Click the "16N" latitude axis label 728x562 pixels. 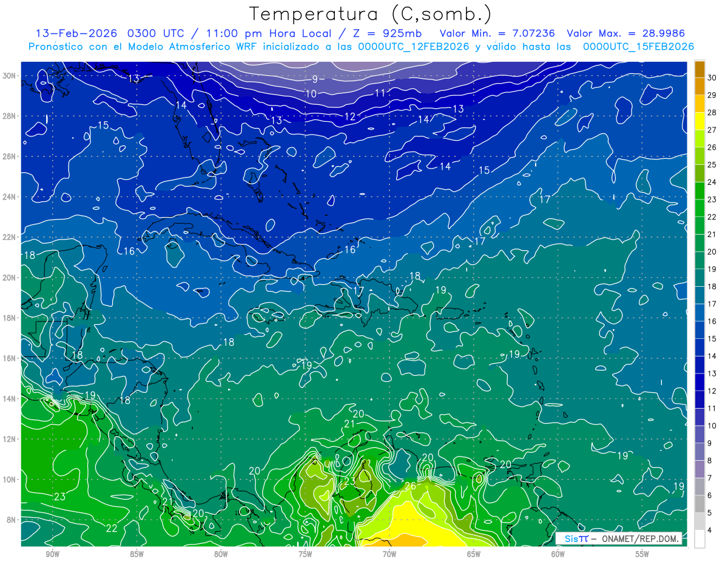(x=9, y=358)
